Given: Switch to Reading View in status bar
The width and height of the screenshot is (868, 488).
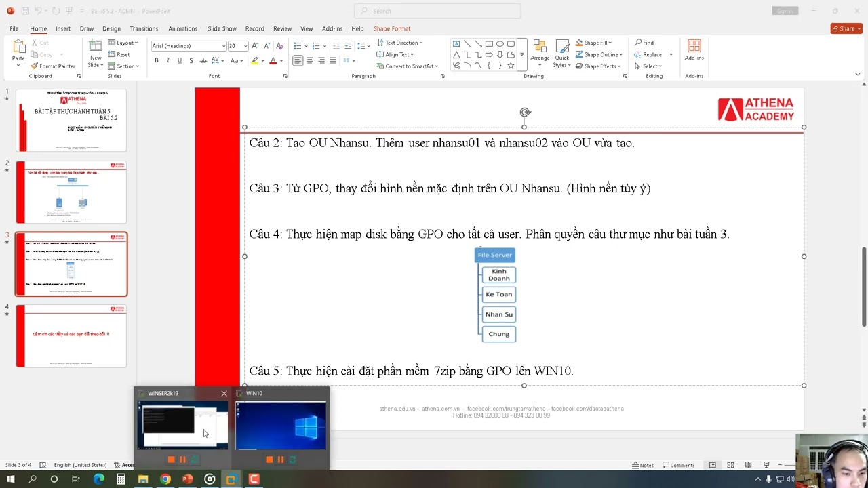Looking at the screenshot, I should coord(748,465).
